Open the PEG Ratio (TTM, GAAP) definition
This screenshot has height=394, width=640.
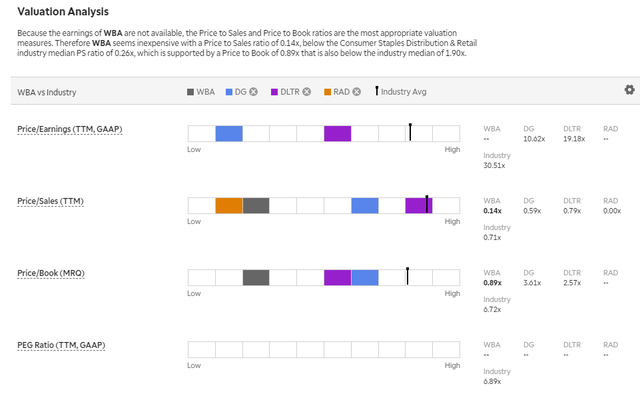[x=61, y=345]
